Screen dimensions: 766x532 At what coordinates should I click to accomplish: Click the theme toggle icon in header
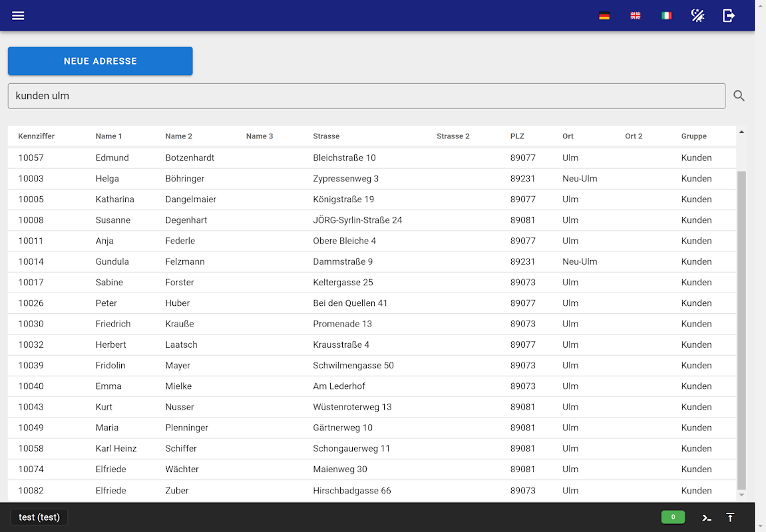click(697, 15)
